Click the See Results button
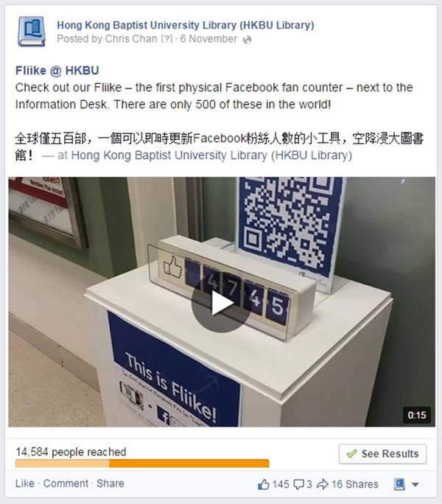Screen dimensions: 442x504 pos(382,454)
